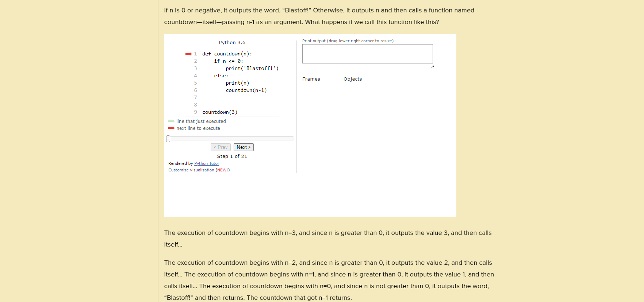This screenshot has width=644, height=302.
Task: Click the step slider track
Action: tap(230, 139)
